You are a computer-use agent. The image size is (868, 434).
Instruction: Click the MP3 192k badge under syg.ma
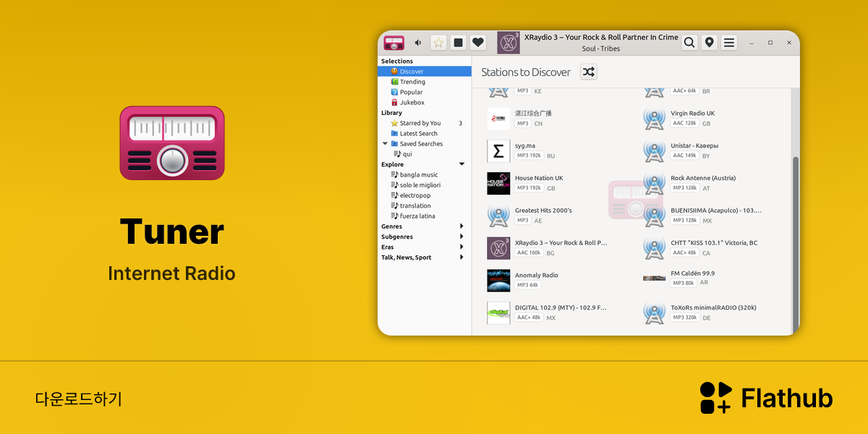pos(529,156)
